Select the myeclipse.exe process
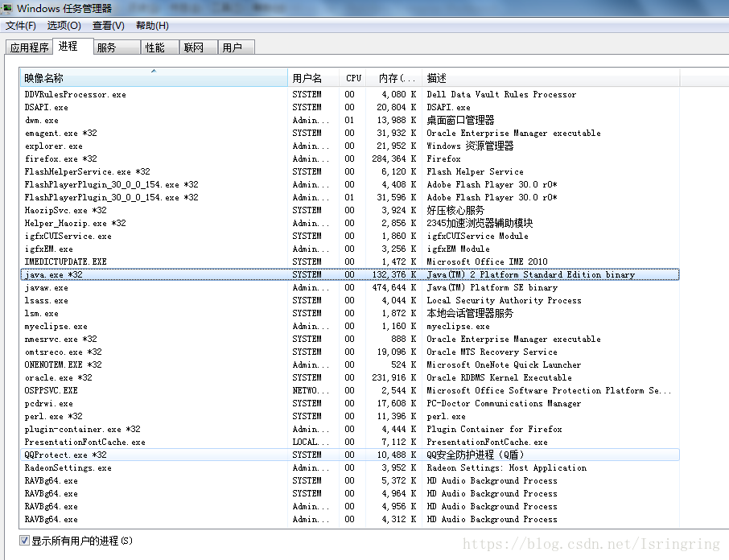The image size is (729, 560). (350, 326)
